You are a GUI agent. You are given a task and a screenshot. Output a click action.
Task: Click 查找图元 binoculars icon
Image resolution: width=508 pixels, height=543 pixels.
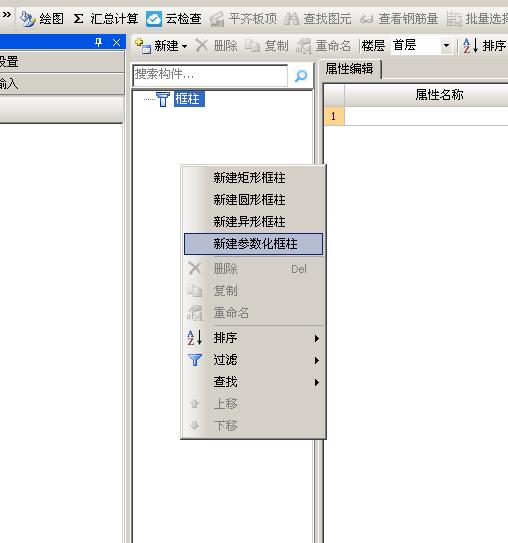point(292,19)
